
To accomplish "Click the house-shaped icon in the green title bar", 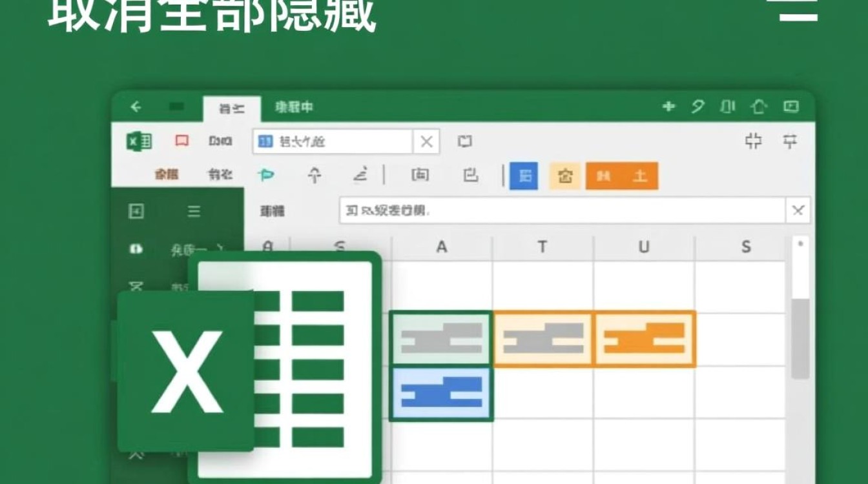I will pyautogui.click(x=759, y=106).
